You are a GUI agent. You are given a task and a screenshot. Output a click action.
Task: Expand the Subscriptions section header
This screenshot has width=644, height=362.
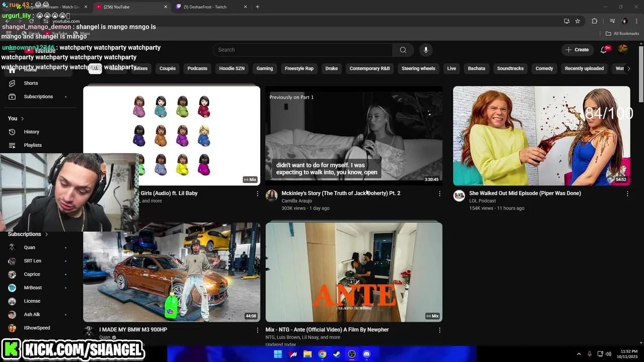coord(28,234)
